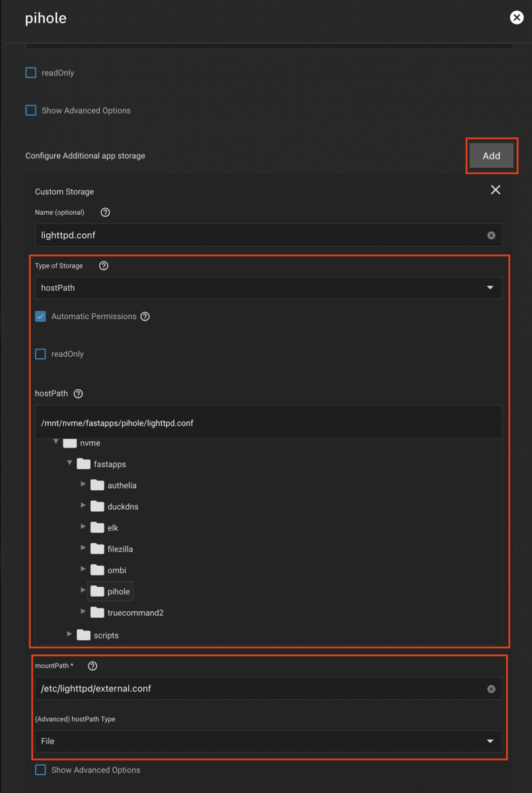Viewport: 532px width, 793px height.
Task: Remove the Custom Storage entry with X
Action: (496, 190)
